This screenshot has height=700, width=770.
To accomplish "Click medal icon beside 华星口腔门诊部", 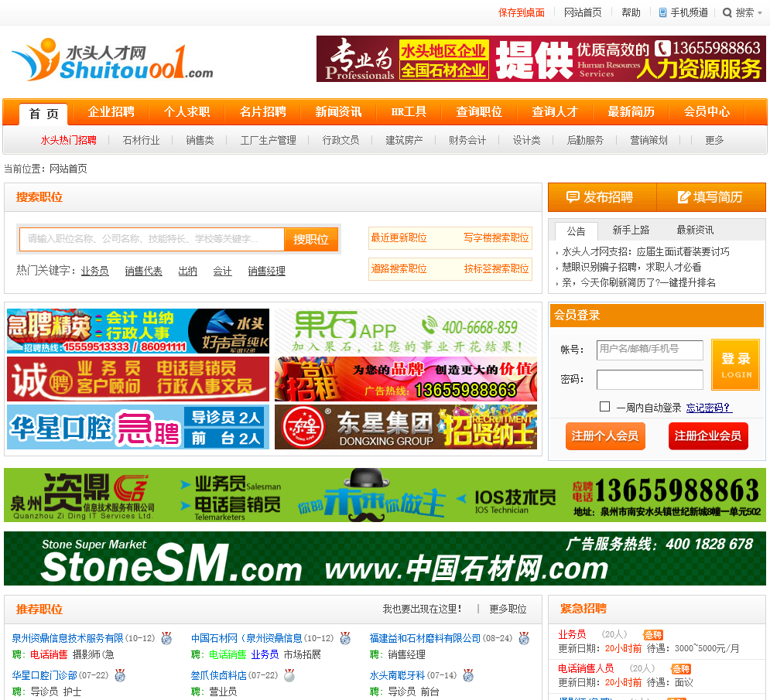I will coord(120,676).
